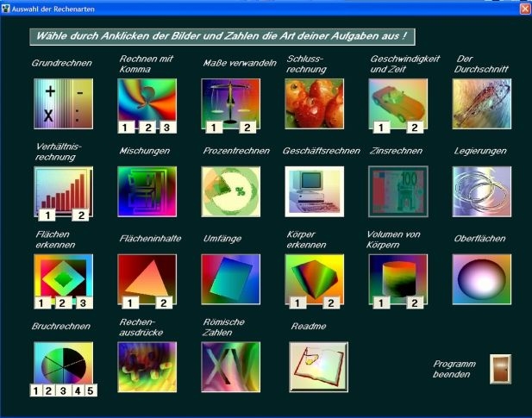Choose number 1 under Geschwindigkeit und Zeit
This screenshot has width=532, height=418.
point(380,128)
